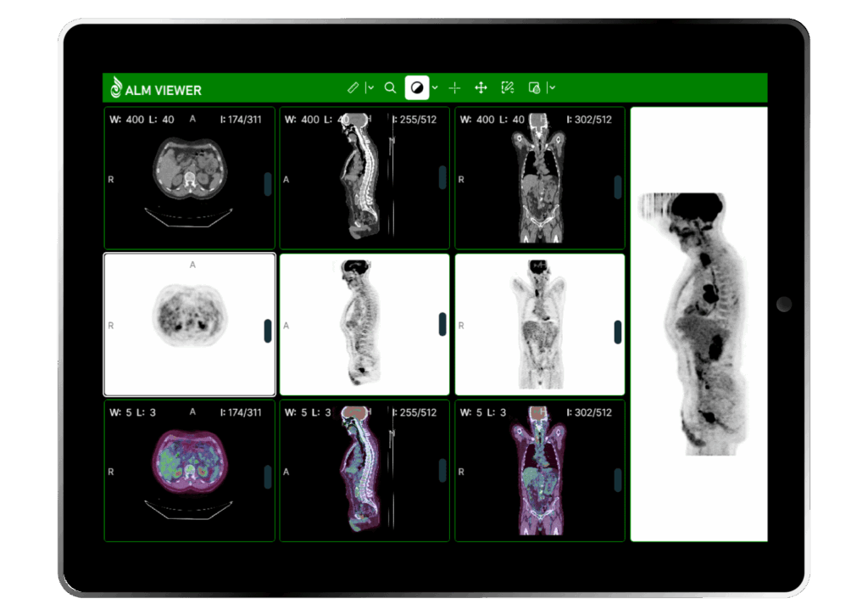Click the large MIP projection view
The image size is (868, 615).
click(698, 324)
